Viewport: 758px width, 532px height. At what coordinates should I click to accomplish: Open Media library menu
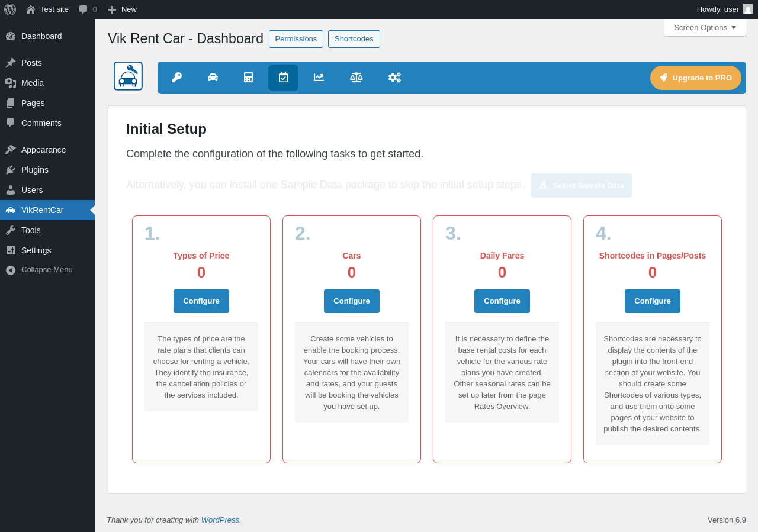47,83
